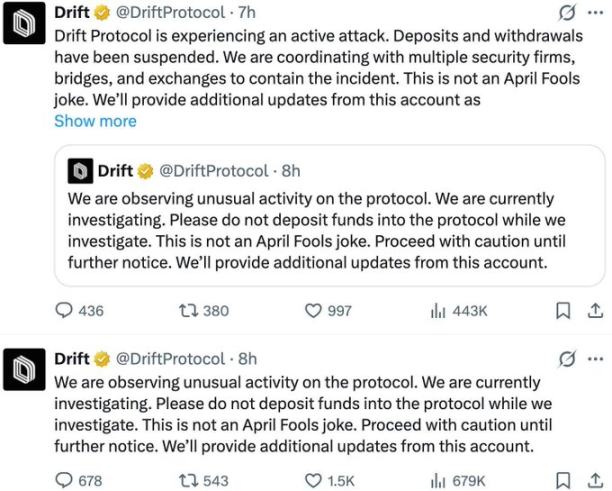The width and height of the screenshot is (612, 491).
Task: Open the first tweet's Drift profile avatar
Action: point(23,26)
